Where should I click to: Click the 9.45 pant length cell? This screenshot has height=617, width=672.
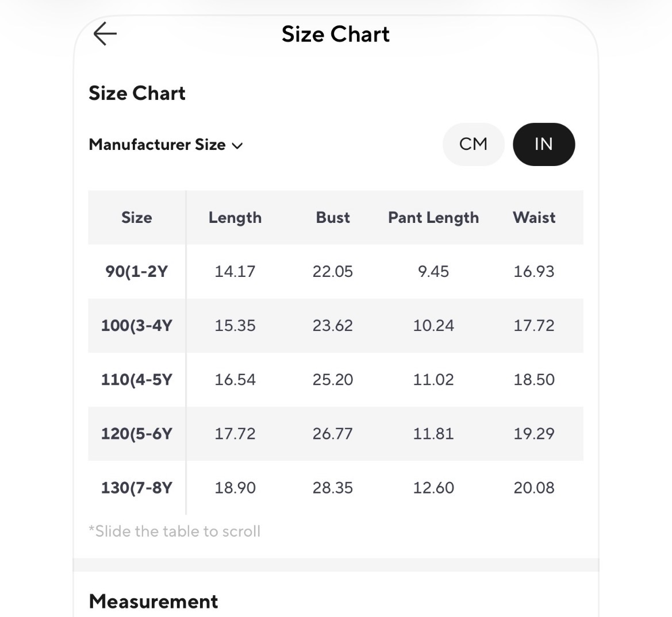433,272
